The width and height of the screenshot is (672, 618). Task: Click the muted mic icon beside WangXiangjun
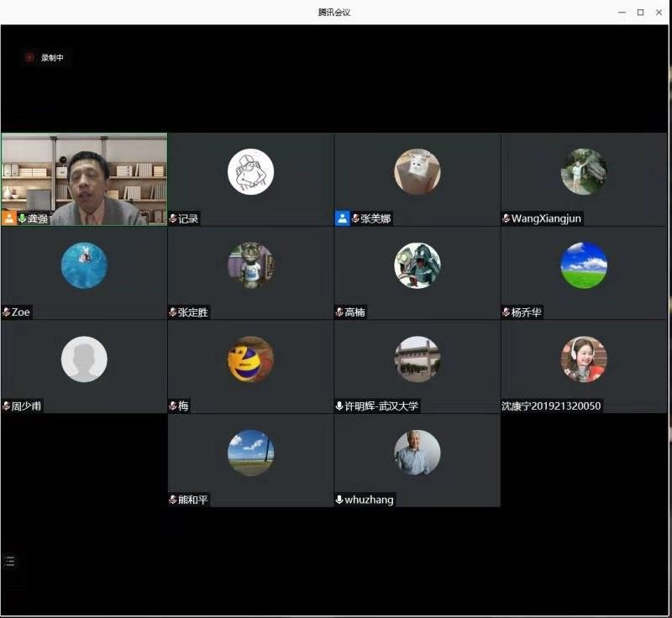pyautogui.click(x=506, y=218)
